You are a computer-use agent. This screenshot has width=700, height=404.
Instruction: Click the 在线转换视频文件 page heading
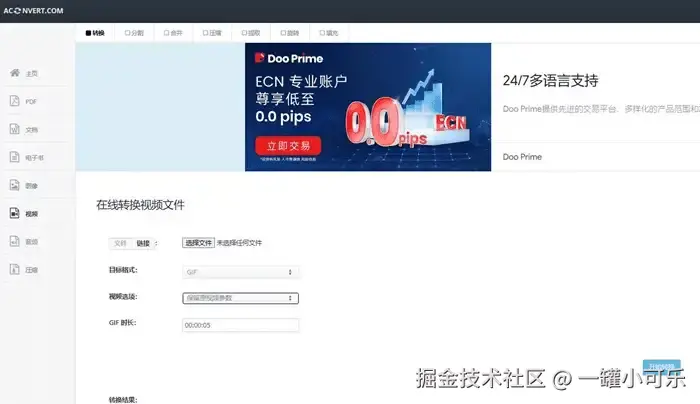[x=140, y=205]
